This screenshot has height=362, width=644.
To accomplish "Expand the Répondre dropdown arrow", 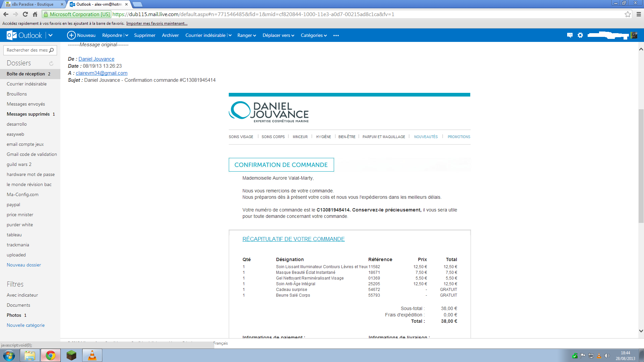I will point(127,36).
